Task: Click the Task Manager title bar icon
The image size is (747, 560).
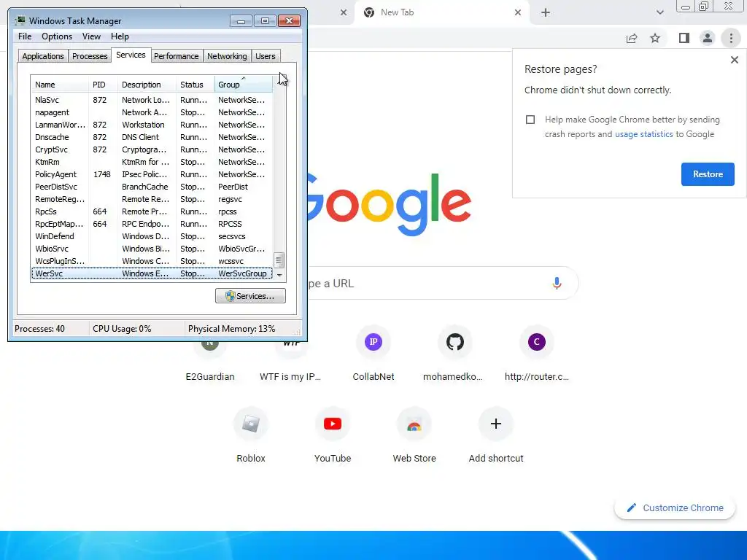Action: tap(20, 21)
